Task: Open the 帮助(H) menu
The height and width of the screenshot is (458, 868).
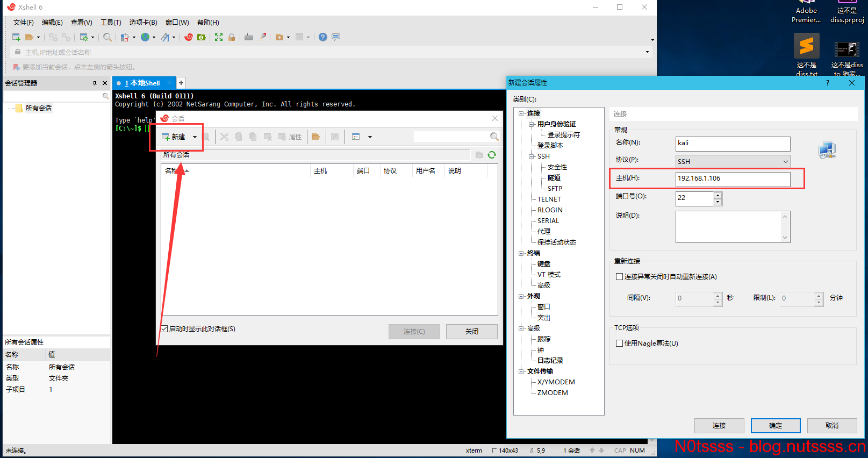Action: click(208, 23)
